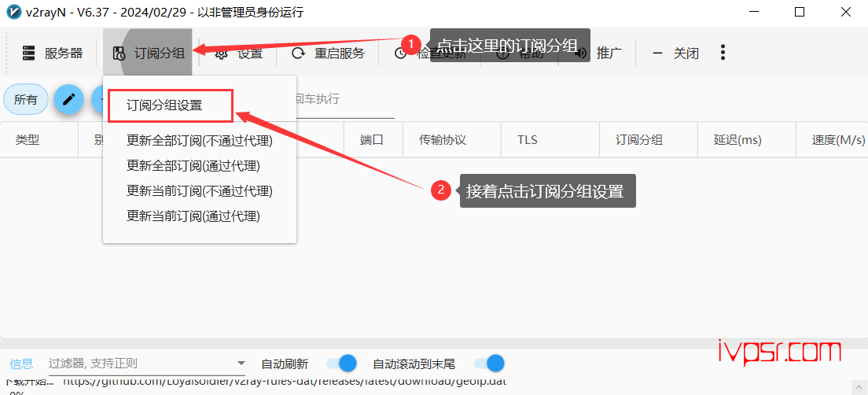Viewport: 868px width, 395px height.
Task: Sort by the 延迟(ms) column header
Action: point(746,139)
